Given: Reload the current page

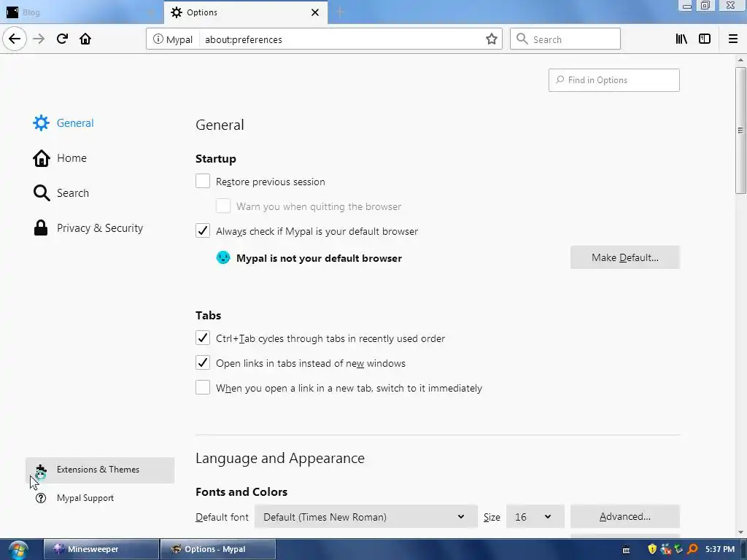Looking at the screenshot, I should [x=62, y=39].
